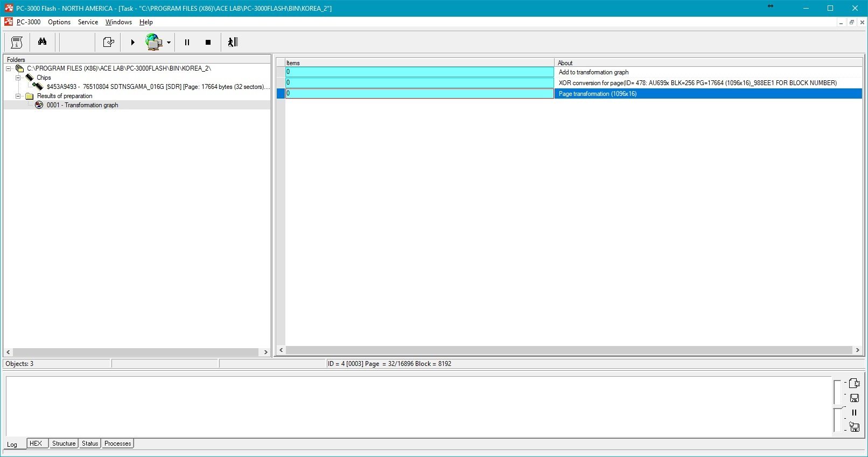
Task: Open the Help menu
Action: [146, 22]
